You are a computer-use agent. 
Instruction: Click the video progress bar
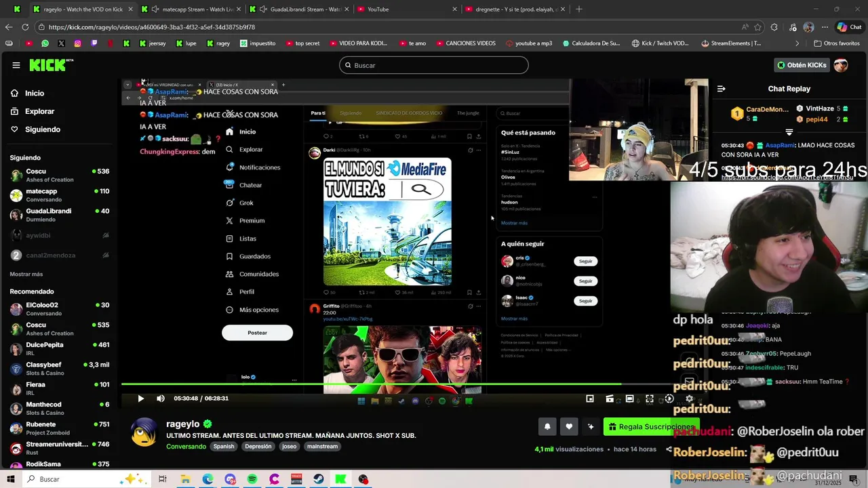click(414, 385)
